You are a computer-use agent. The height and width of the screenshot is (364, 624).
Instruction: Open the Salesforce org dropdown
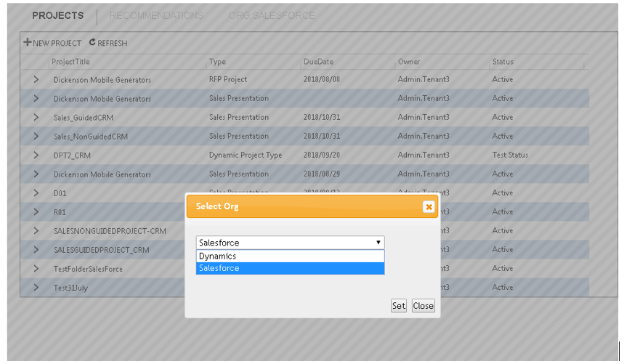290,242
